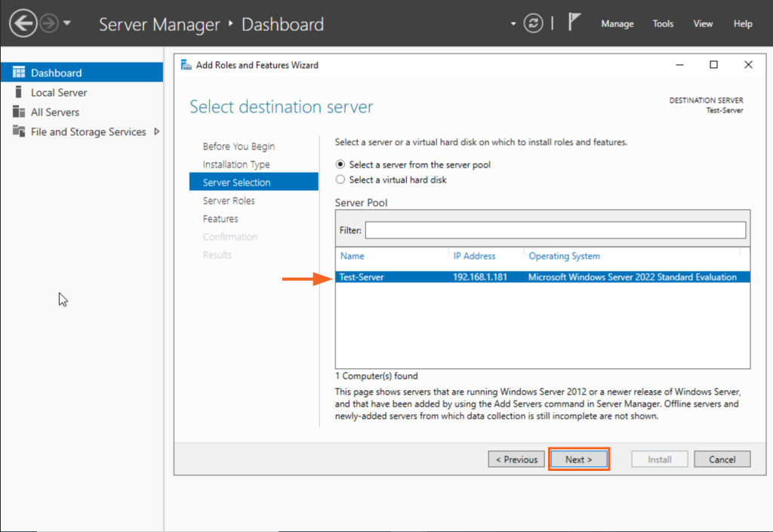
Task: Refresh Server Manager
Action: pos(533,23)
